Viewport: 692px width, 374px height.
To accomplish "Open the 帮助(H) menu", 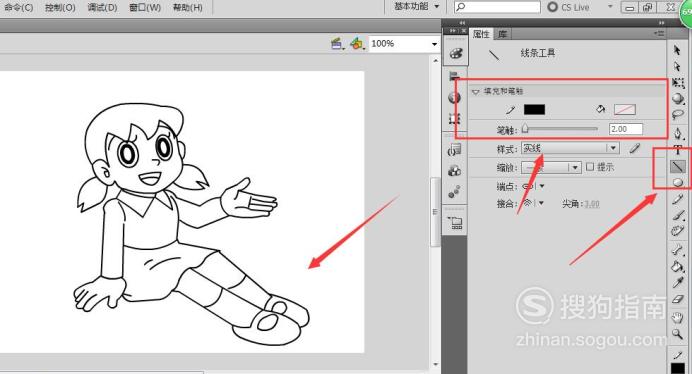I will [188, 8].
